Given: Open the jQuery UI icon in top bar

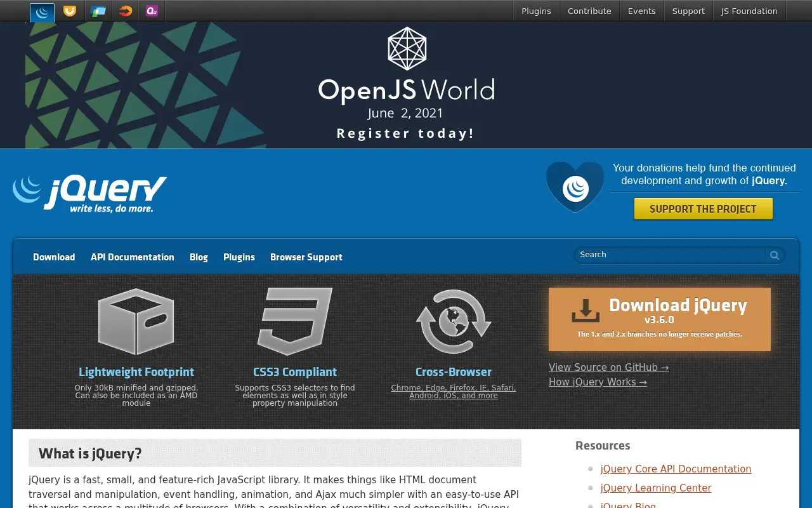Looking at the screenshot, I should (70, 11).
